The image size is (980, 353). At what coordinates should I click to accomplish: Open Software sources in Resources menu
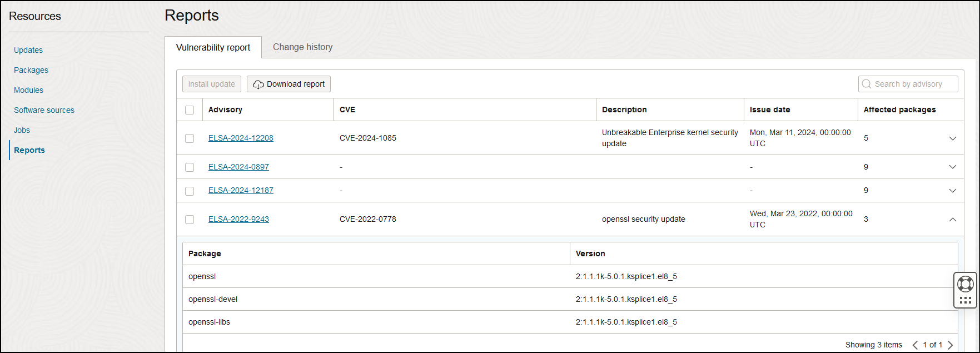(44, 110)
